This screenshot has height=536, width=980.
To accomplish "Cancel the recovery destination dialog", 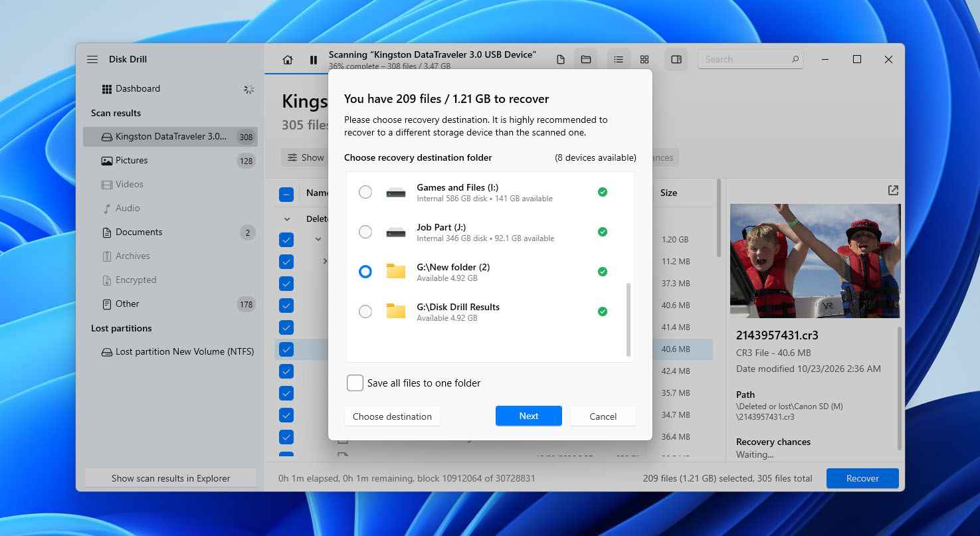I will pyautogui.click(x=603, y=416).
